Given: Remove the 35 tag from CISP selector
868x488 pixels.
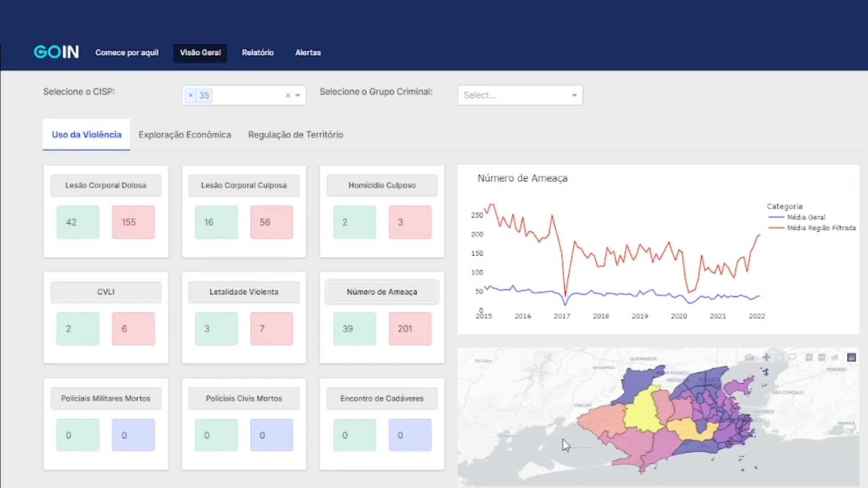Looking at the screenshot, I should [x=191, y=95].
